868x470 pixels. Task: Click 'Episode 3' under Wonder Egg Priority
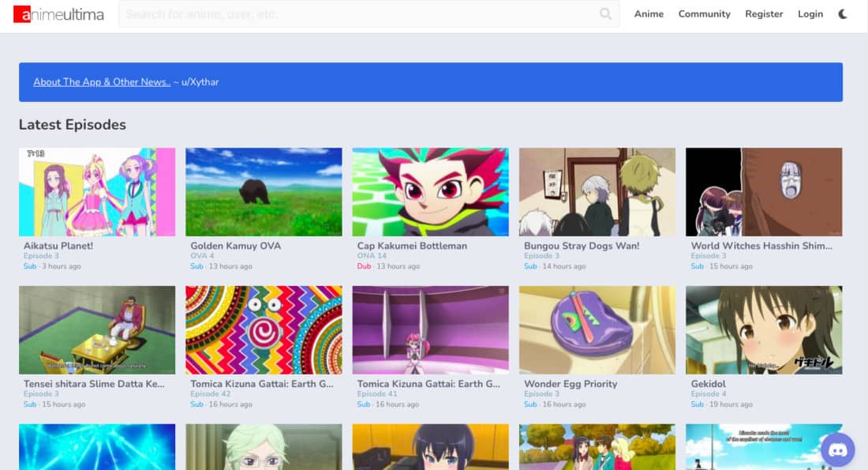pos(541,393)
